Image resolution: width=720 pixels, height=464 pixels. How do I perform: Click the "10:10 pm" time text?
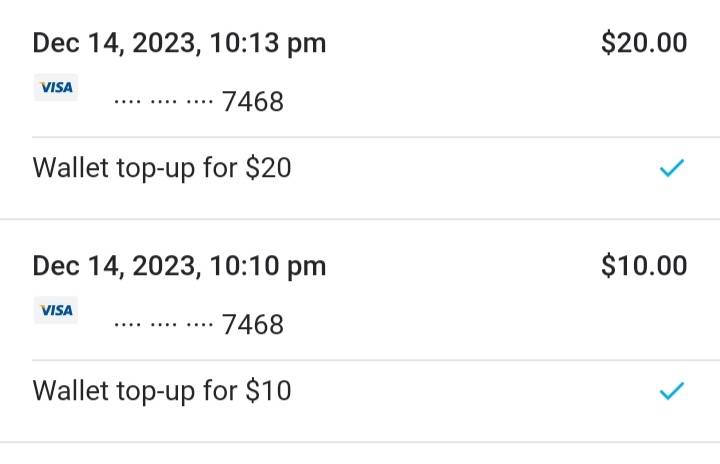coord(269,266)
